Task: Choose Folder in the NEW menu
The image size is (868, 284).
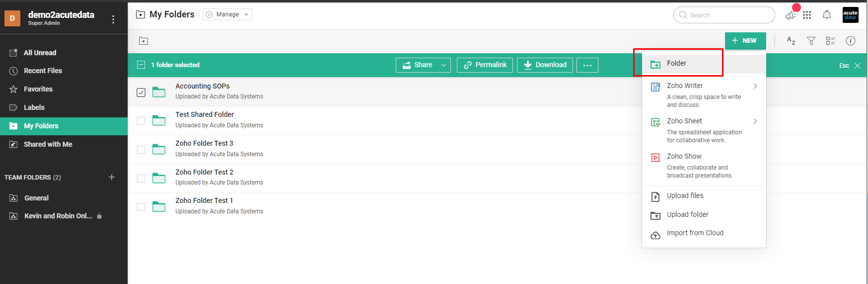Action: (x=704, y=64)
